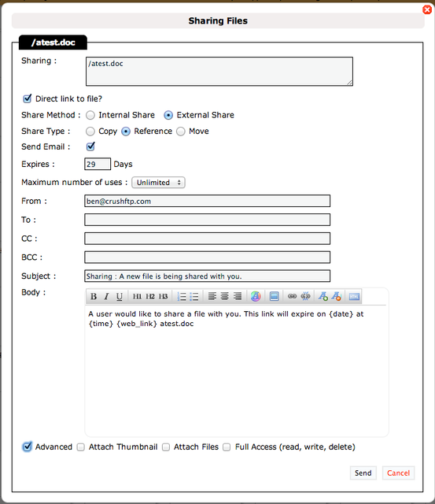
Task: Apply underline formatting to body text
Action: coord(119,296)
